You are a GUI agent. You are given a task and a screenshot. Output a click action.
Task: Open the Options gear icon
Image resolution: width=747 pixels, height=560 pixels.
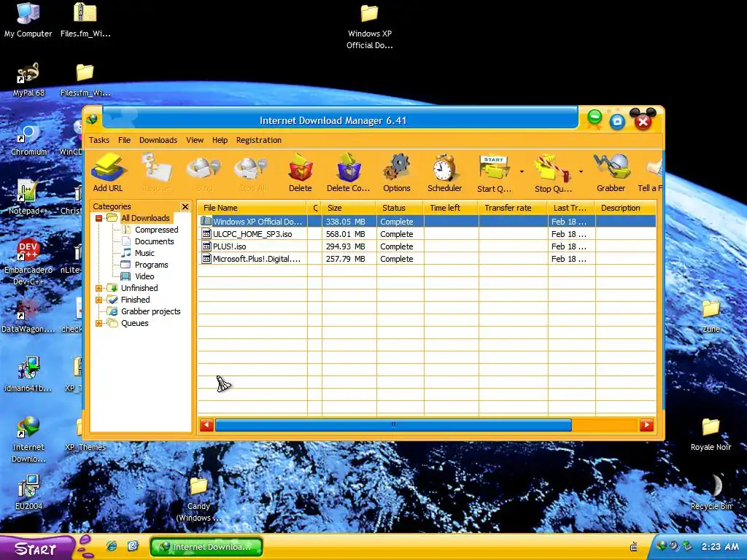(x=396, y=172)
